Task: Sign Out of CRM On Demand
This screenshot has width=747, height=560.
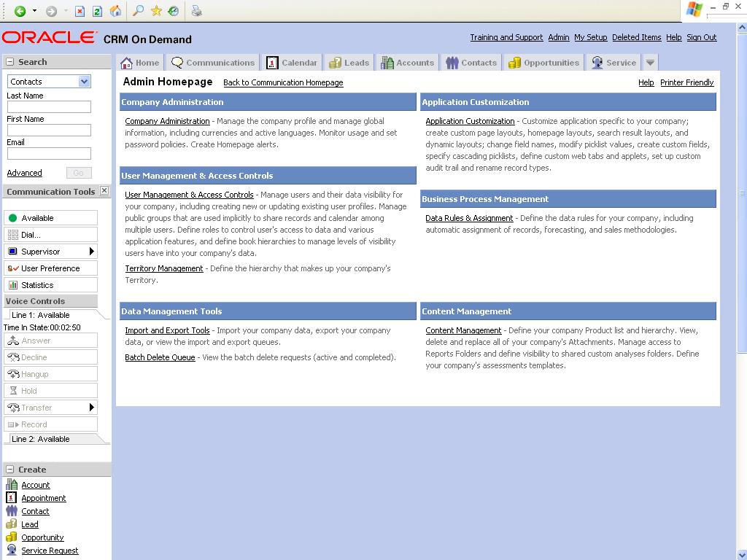Action: (701, 37)
